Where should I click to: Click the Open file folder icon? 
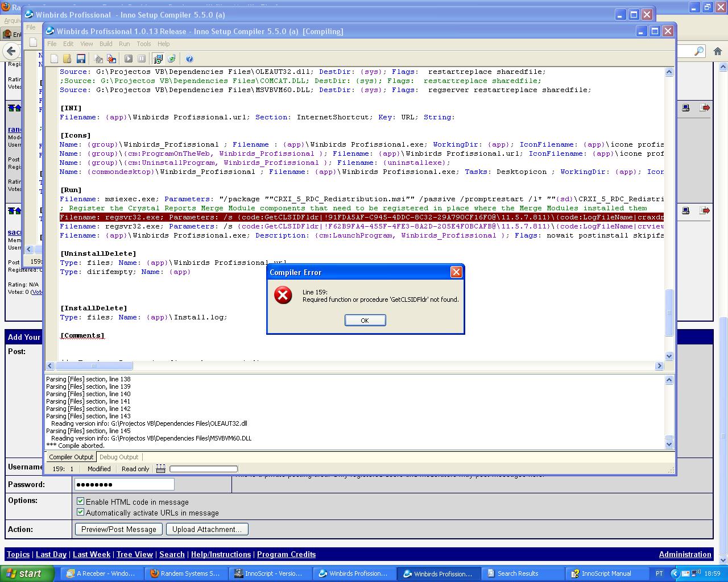coord(67,59)
